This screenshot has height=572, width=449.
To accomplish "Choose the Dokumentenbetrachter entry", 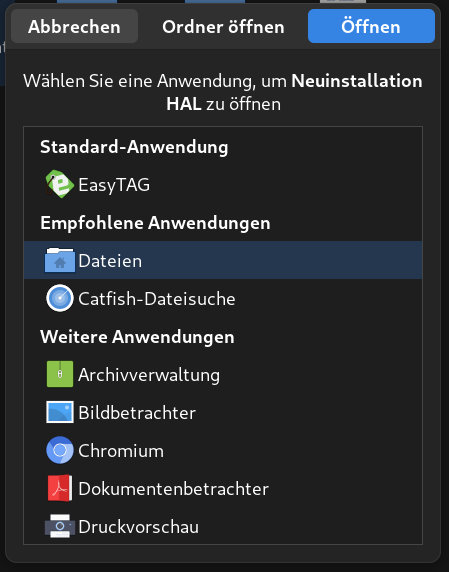I will coord(223,488).
